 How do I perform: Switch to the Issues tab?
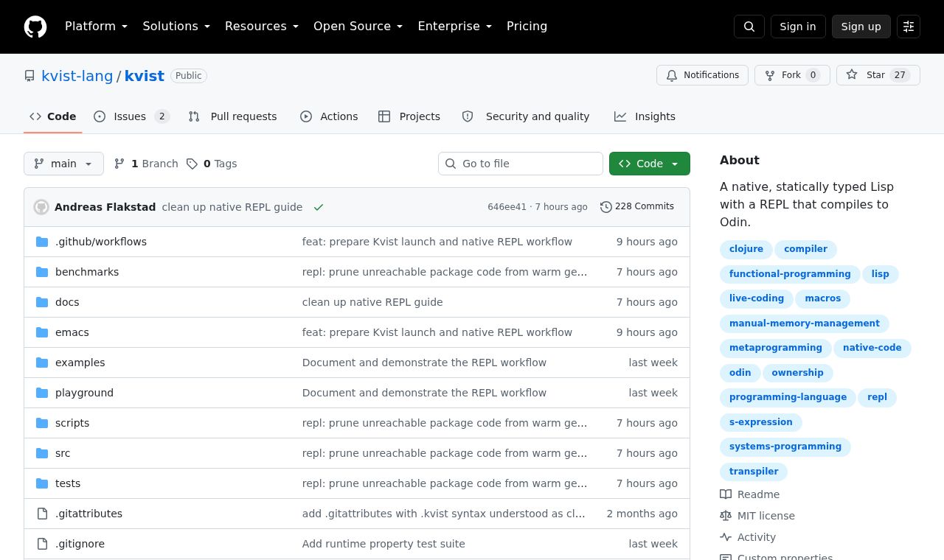tap(131, 116)
